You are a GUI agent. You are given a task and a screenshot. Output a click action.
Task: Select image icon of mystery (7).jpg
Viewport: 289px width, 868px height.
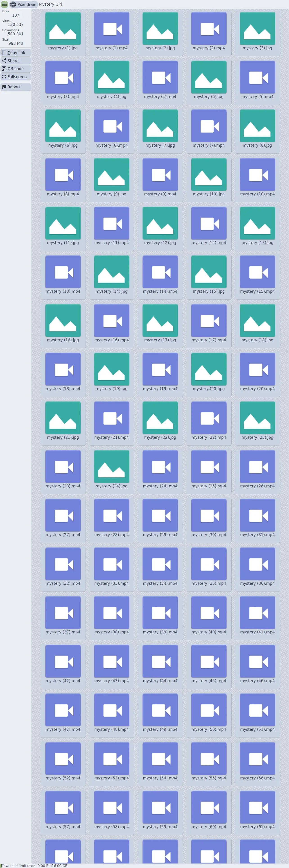160,126
